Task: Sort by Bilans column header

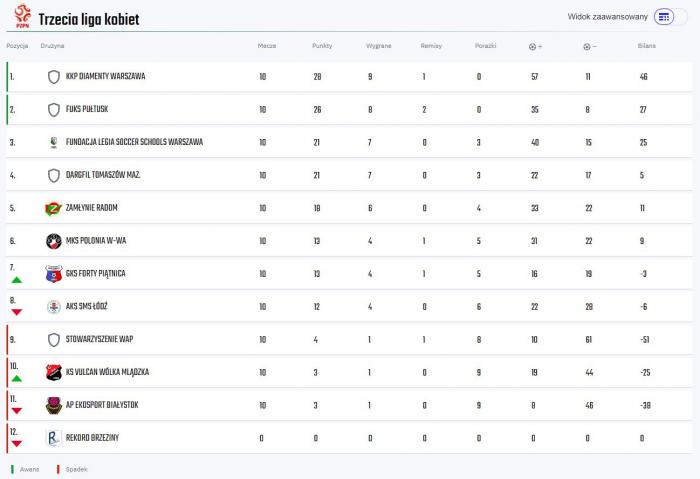Action: tap(647, 46)
